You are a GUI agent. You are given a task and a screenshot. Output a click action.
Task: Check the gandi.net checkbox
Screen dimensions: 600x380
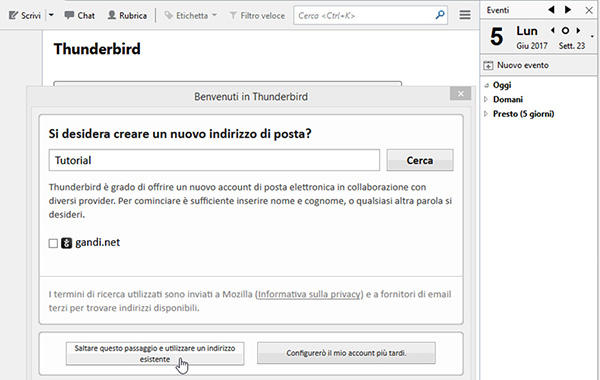click(53, 243)
